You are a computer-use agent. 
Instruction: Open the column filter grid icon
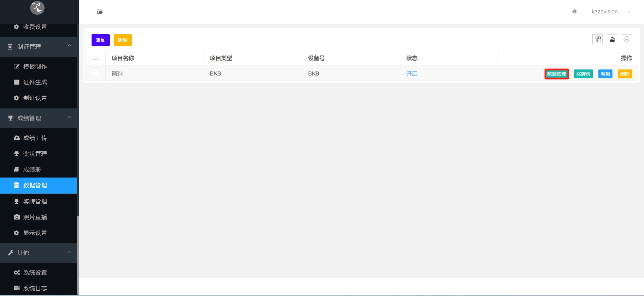point(598,39)
